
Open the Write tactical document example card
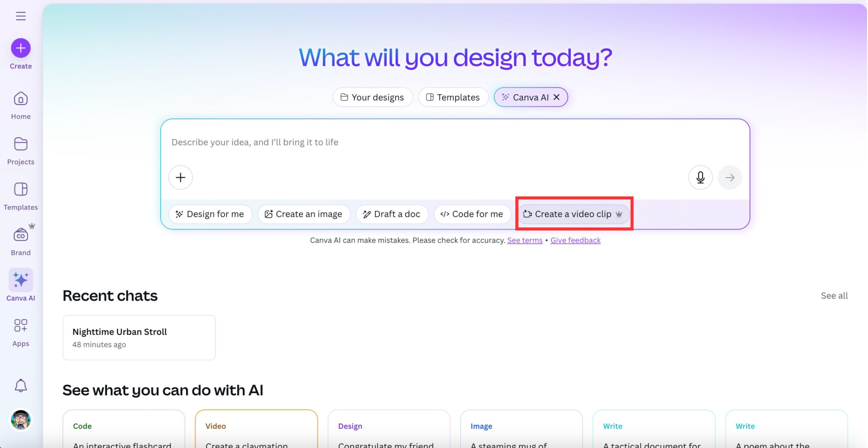point(654,429)
